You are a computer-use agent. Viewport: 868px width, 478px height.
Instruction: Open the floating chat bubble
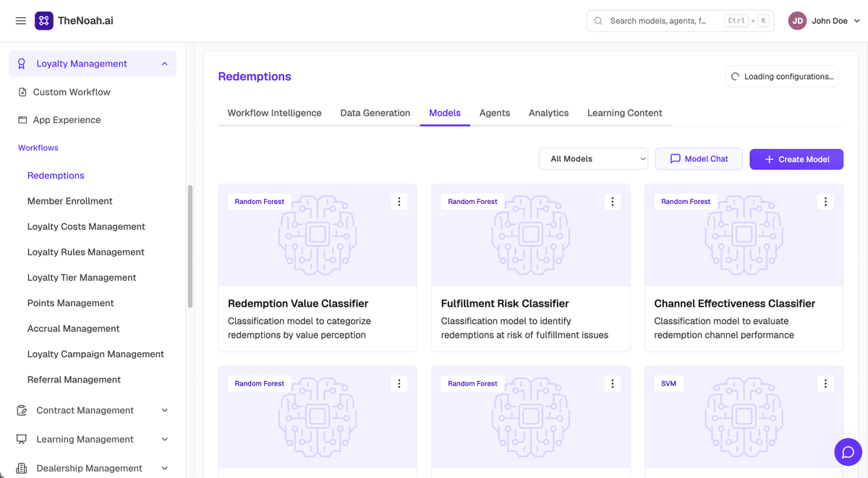tap(848, 453)
